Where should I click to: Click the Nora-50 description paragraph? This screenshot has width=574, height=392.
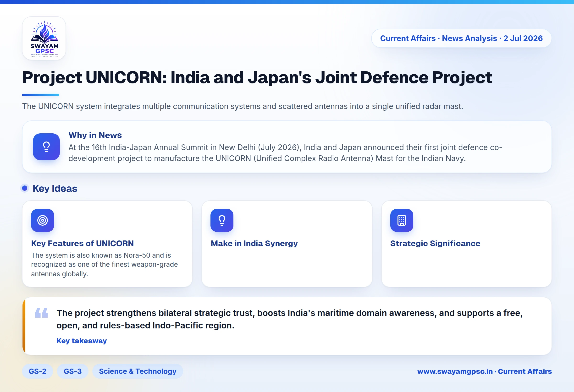click(105, 264)
